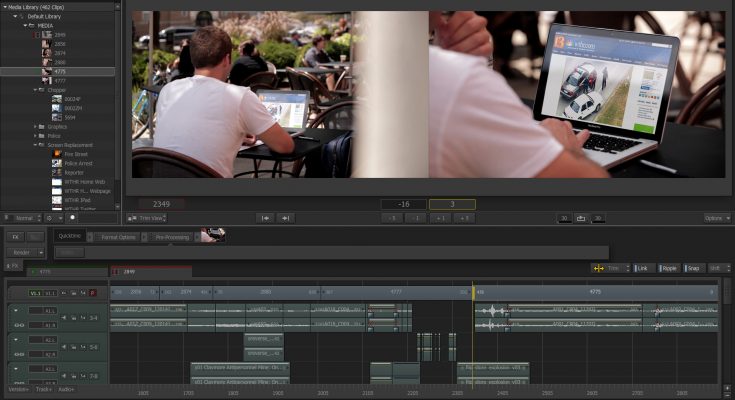
Task: Click the -16 trim offset field
Action: (404, 204)
